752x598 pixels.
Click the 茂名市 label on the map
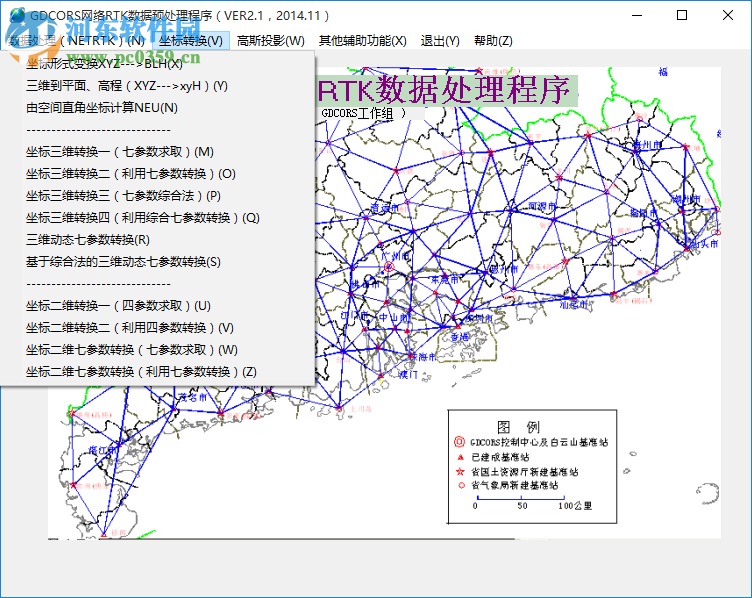(193, 397)
